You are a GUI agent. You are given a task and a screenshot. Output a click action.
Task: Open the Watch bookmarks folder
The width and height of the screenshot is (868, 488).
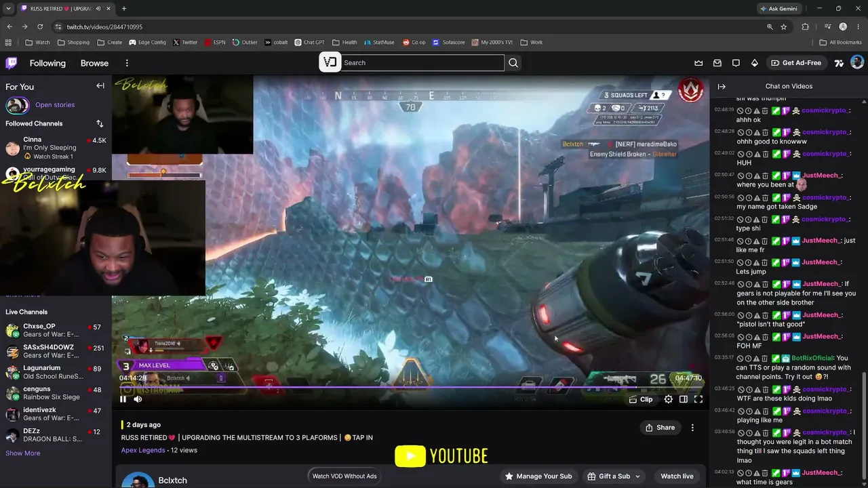37,42
